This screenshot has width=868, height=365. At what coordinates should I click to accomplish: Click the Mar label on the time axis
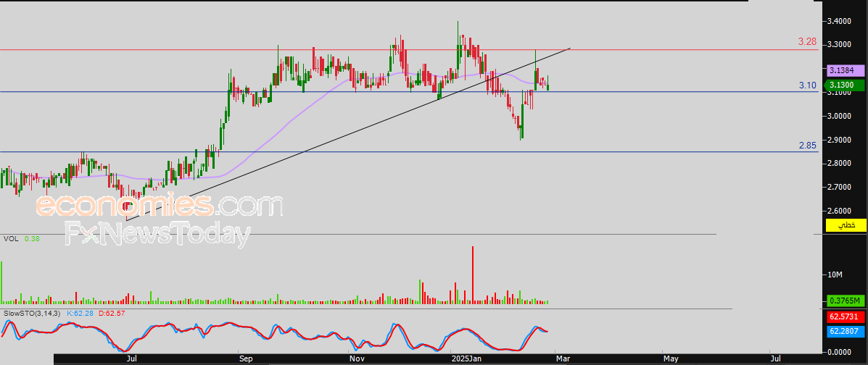point(563,359)
